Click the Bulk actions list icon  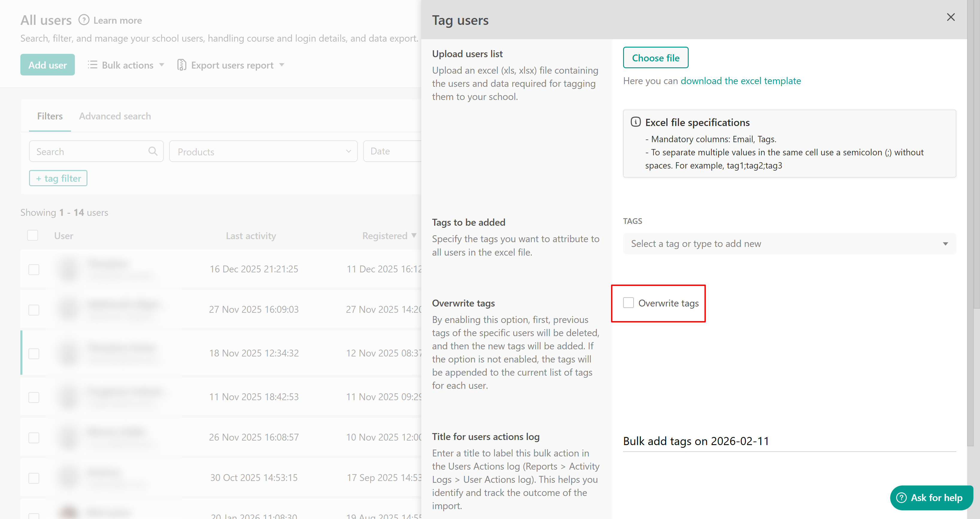click(x=93, y=65)
